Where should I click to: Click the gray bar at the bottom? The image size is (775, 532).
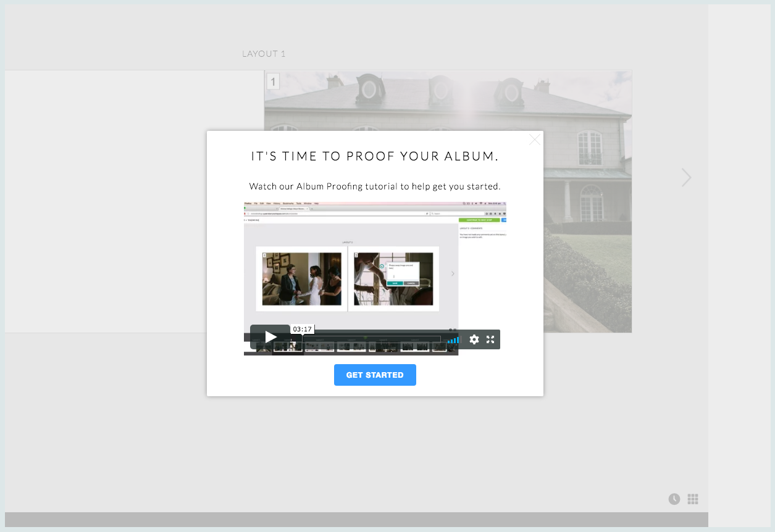pyautogui.click(x=356, y=519)
